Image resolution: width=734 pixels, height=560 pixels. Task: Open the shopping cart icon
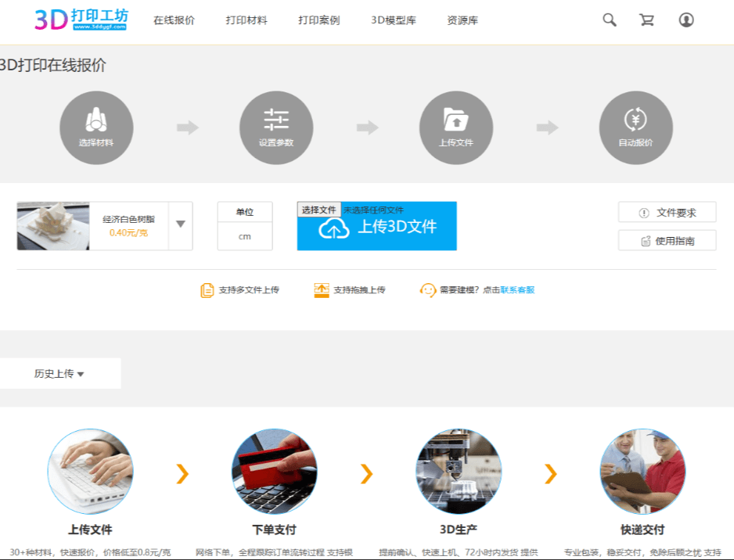(646, 20)
